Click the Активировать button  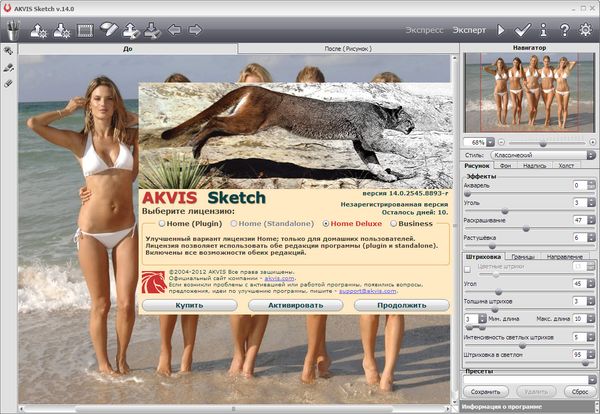pyautogui.click(x=295, y=305)
